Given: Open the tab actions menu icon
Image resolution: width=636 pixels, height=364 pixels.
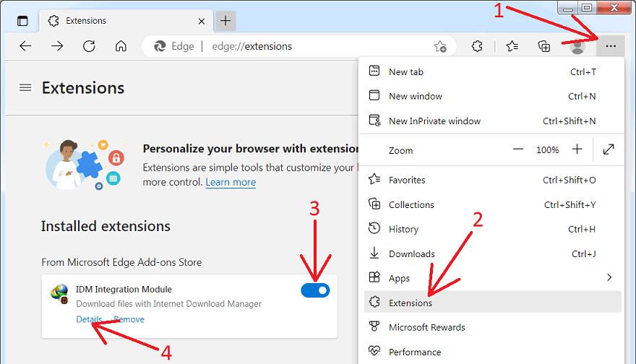Looking at the screenshot, I should click(x=22, y=21).
